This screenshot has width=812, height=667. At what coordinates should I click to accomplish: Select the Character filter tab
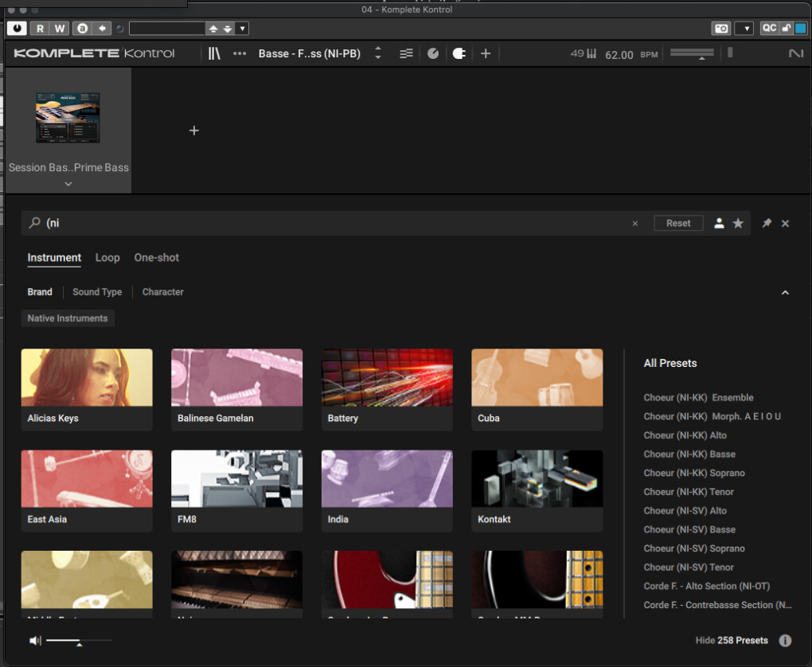tap(162, 292)
